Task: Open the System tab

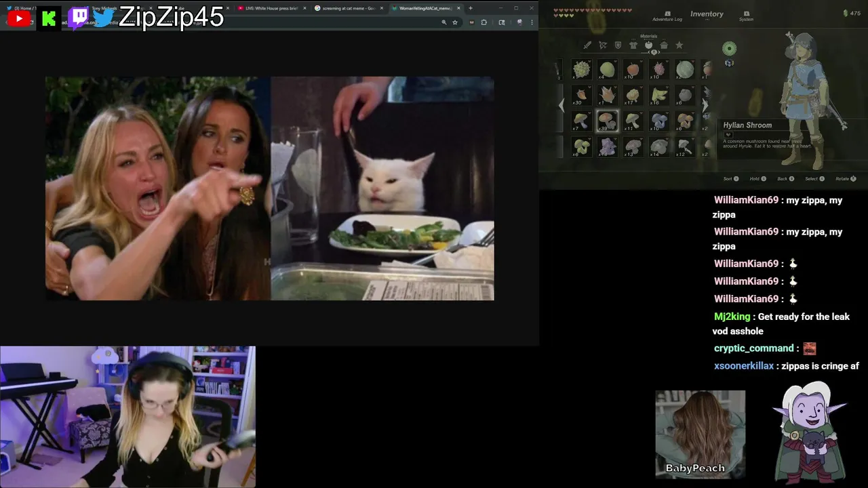Action: [746, 16]
